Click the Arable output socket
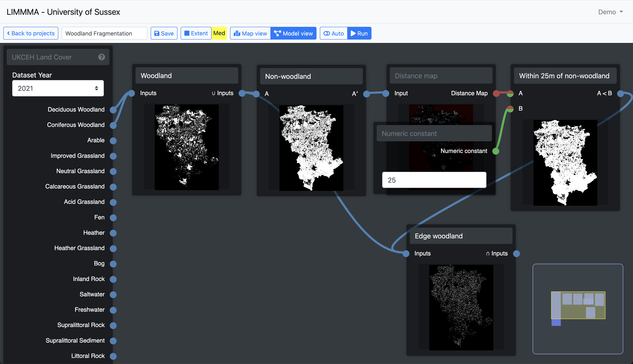633x364 pixels. [x=113, y=141]
